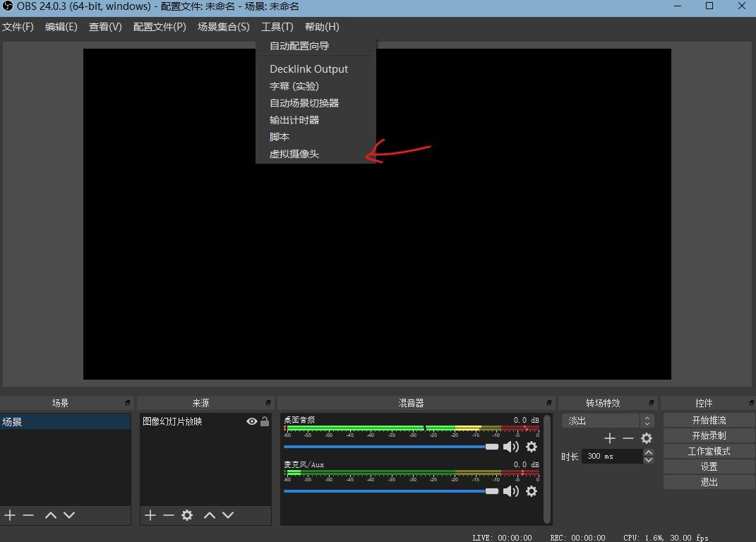Add a new scene with the plus icon
The height and width of the screenshot is (542, 756).
tap(10, 515)
